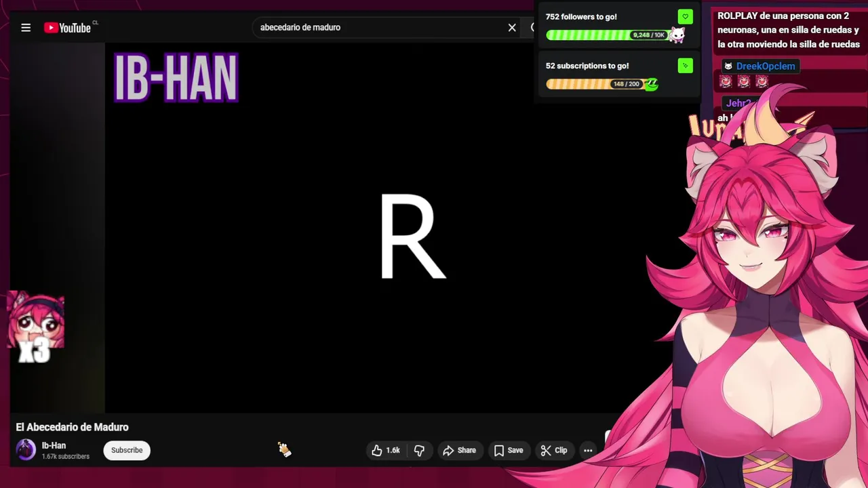
Task: Subscribe to the Ib-Han channel
Action: tap(127, 450)
